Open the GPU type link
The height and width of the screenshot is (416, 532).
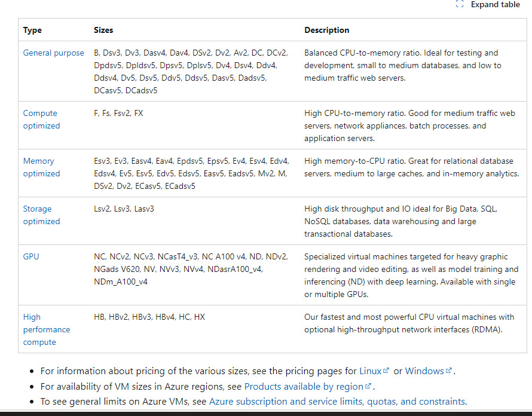(x=31, y=256)
